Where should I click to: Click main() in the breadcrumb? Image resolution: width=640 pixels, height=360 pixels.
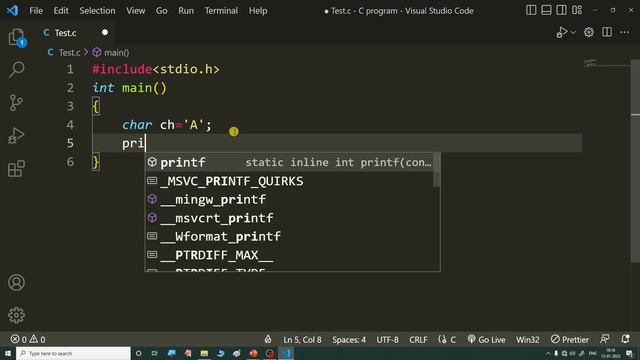pyautogui.click(x=116, y=53)
